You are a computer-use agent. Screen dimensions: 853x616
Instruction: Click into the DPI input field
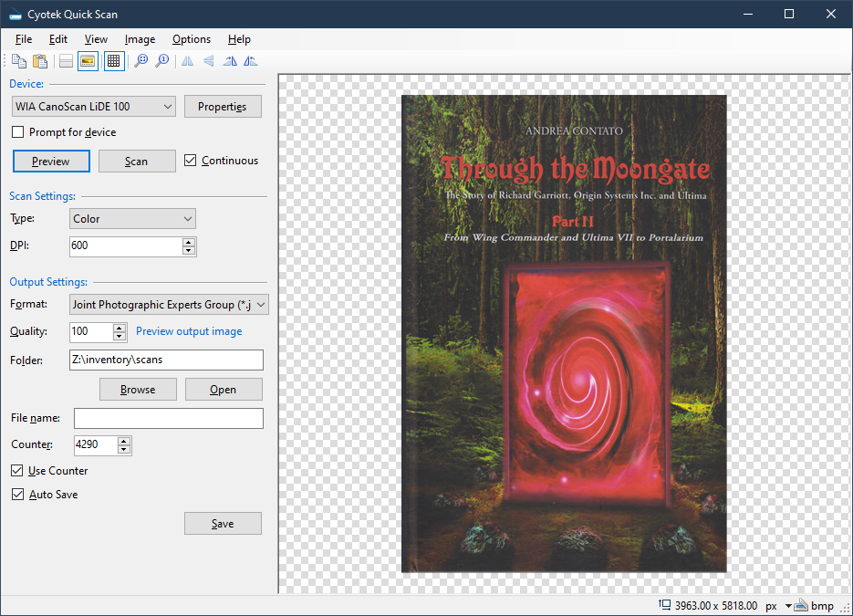(x=126, y=246)
